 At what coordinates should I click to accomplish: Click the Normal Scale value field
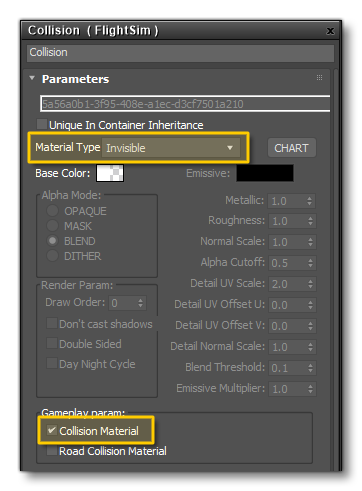(287, 242)
